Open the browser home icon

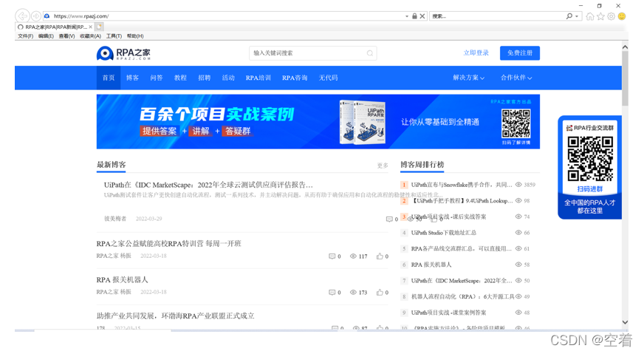(590, 16)
